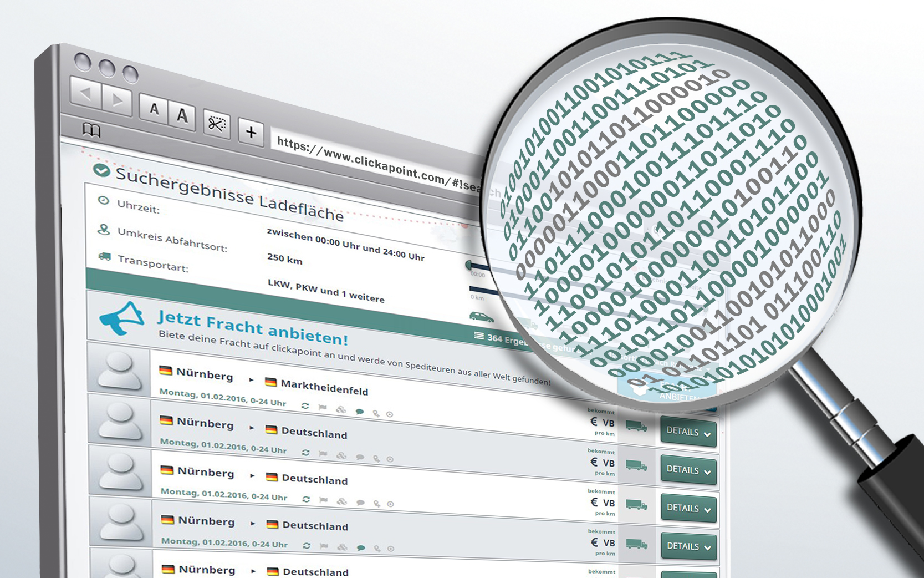Open the chat bubble in the Marktheidenfeld listing
Screen dimensions: 924x578
pyautogui.click(x=359, y=412)
